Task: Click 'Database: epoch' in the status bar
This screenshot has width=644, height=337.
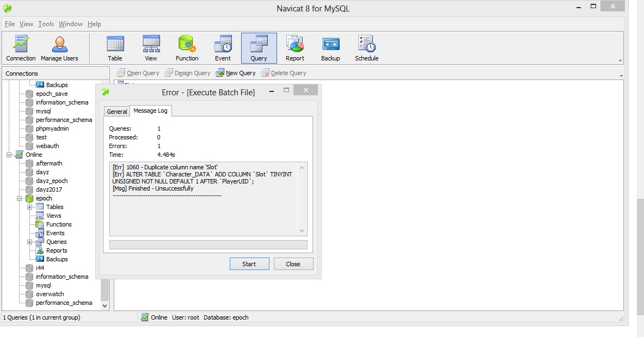Action: 226,317
